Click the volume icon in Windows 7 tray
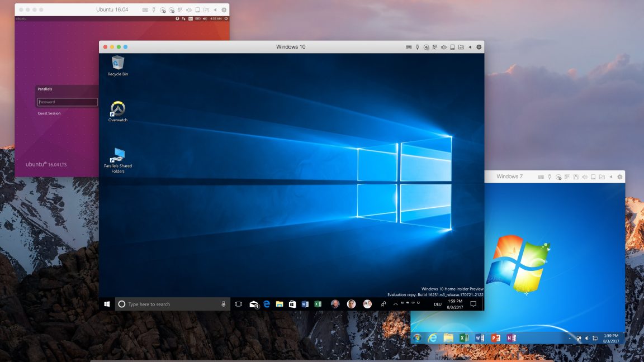This screenshot has width=644, height=362. point(586,338)
